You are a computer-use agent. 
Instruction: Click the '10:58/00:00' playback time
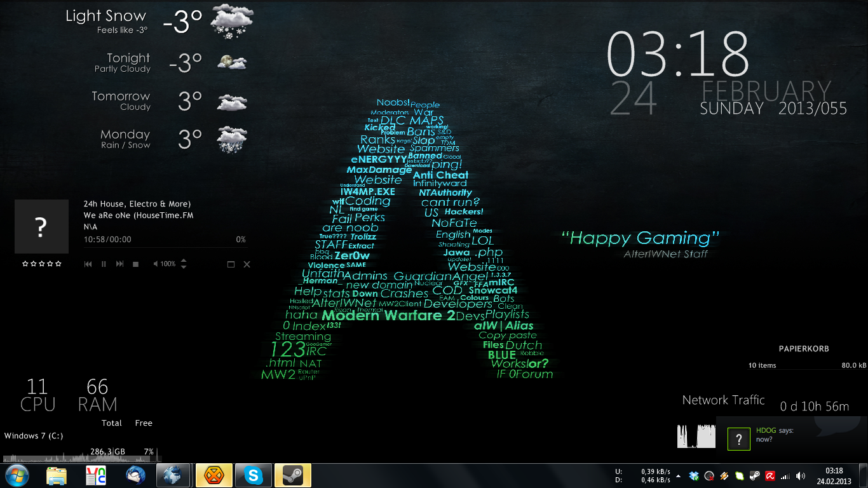[x=107, y=240]
